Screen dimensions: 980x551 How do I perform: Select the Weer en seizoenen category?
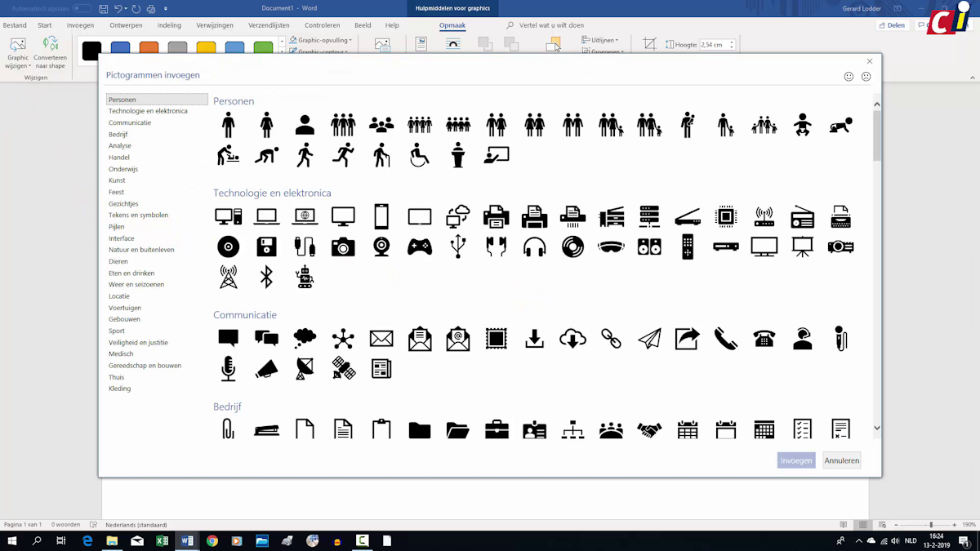136,284
